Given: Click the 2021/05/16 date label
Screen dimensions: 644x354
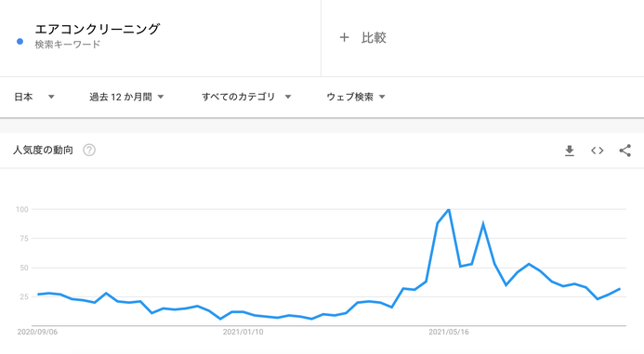Looking at the screenshot, I should pyautogui.click(x=449, y=332).
